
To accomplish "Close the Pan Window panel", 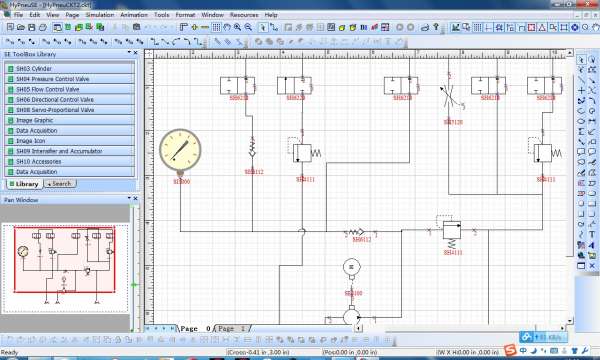I will coord(135,199).
